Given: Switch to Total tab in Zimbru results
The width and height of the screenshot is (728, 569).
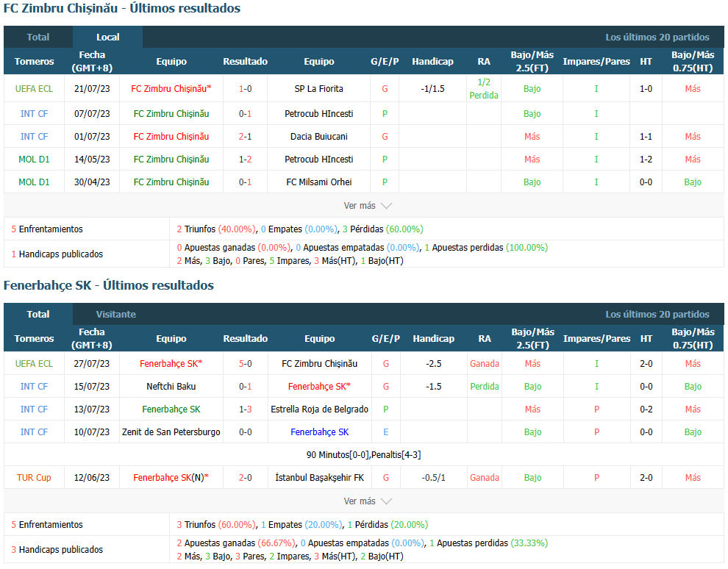Looking at the screenshot, I should pyautogui.click(x=38, y=37).
